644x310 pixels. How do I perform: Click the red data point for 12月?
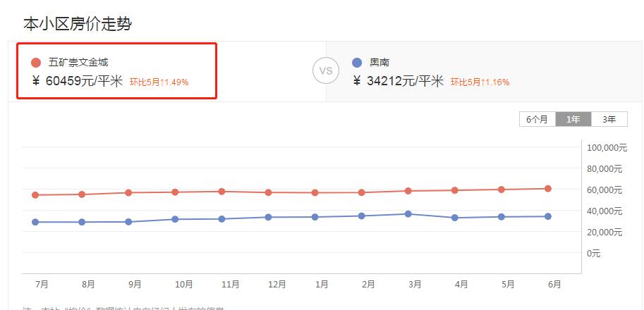pyautogui.click(x=268, y=192)
